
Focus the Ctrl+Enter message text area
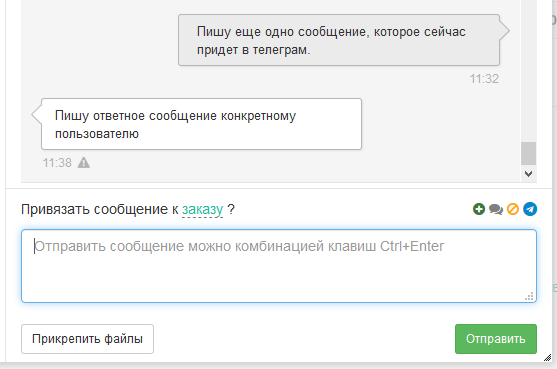point(279,266)
